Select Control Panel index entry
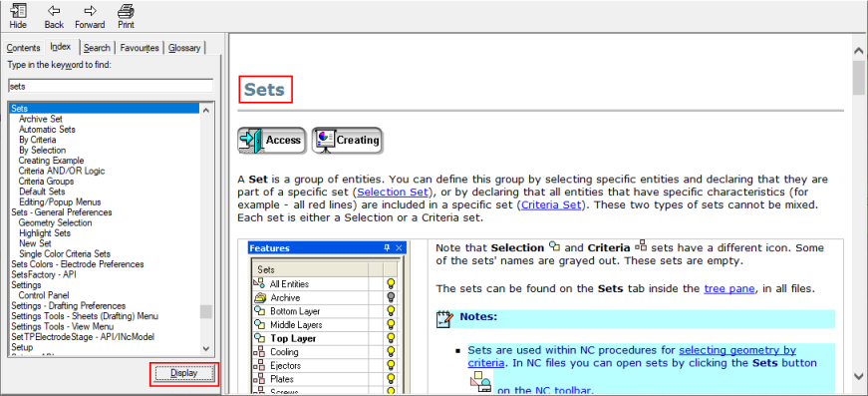This screenshot has width=868, height=396. point(43,296)
